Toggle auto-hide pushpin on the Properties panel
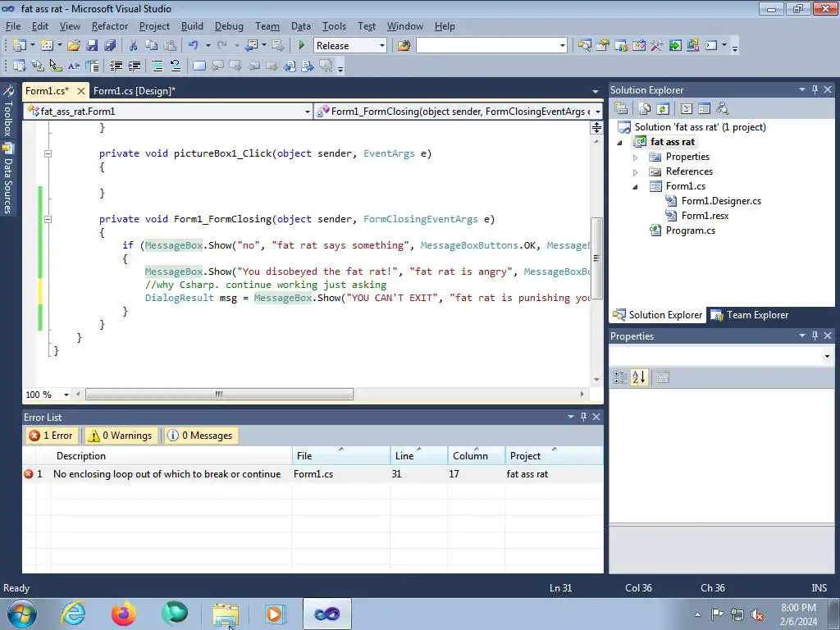The image size is (840, 630). pos(815,336)
